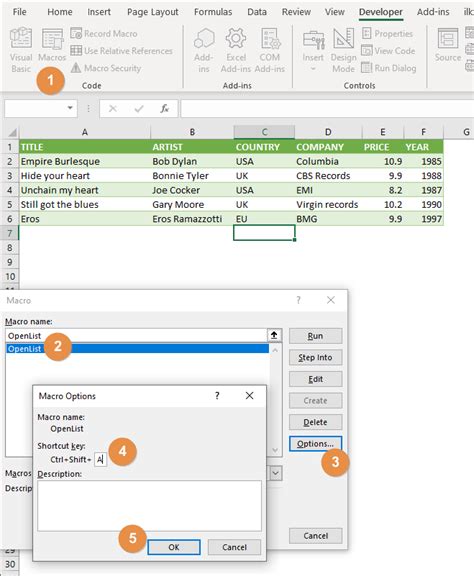Open the View tab
The width and height of the screenshot is (474, 576).
click(334, 12)
